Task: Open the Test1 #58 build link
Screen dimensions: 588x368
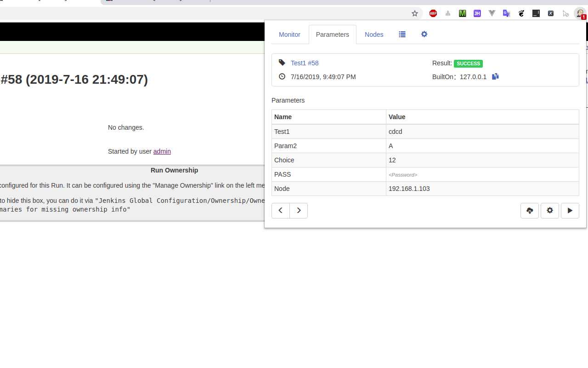Action: point(305,63)
